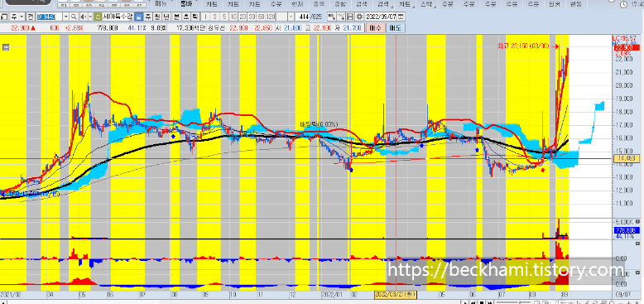Select 일 (daily) chart period
This screenshot has height=304, width=644.
click(x=138, y=17)
